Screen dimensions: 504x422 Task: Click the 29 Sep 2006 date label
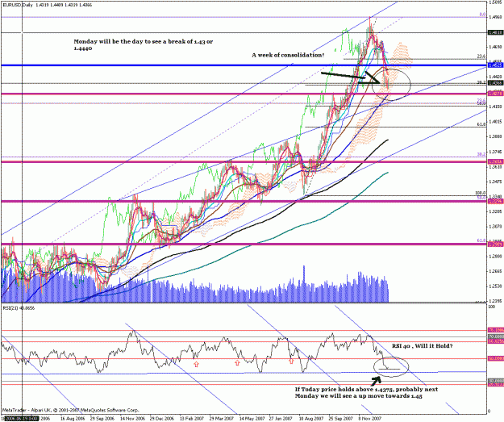[x=102, y=419]
